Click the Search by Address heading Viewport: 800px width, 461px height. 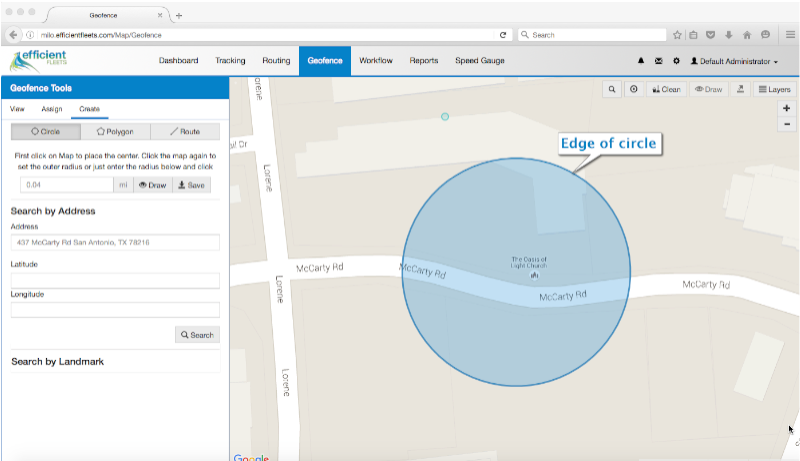pos(53,211)
